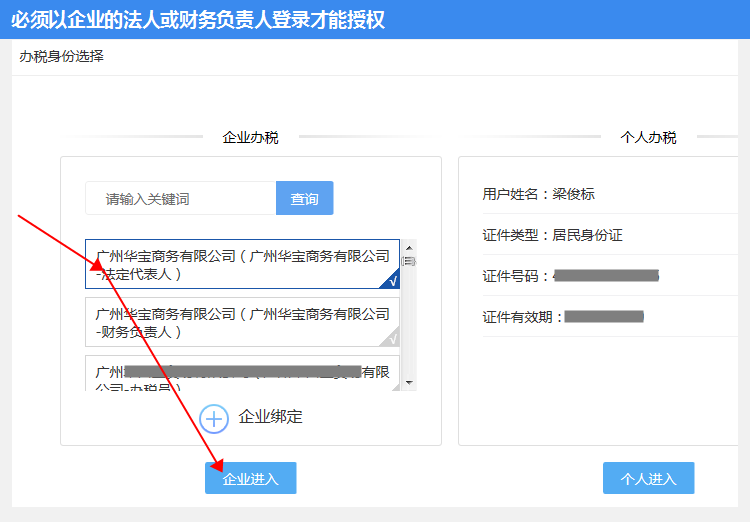This screenshot has width=750, height=522.
Task: Select the 广州华宝商务有限公司 法定代表人 identity entry
Action: 242,264
